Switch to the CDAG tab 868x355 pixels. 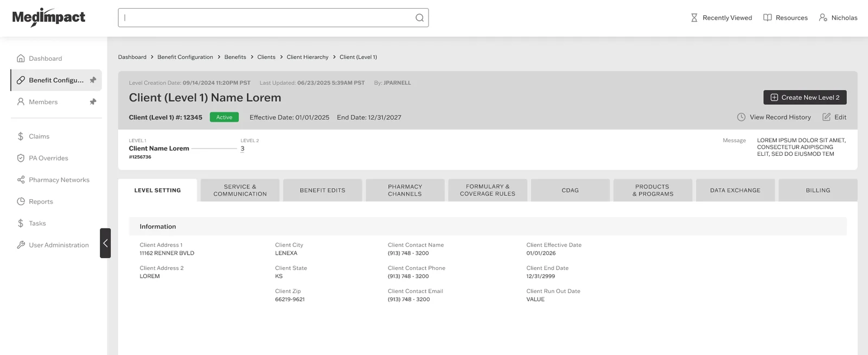tap(570, 191)
